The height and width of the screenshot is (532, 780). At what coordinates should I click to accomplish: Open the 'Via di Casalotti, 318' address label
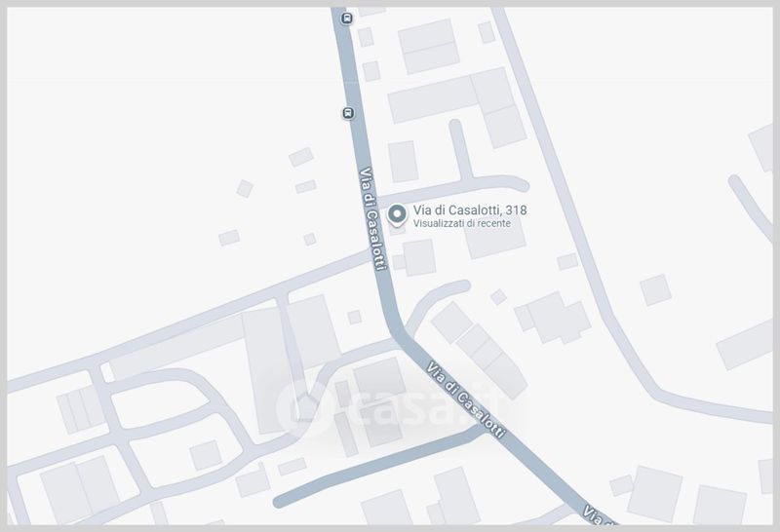point(470,210)
